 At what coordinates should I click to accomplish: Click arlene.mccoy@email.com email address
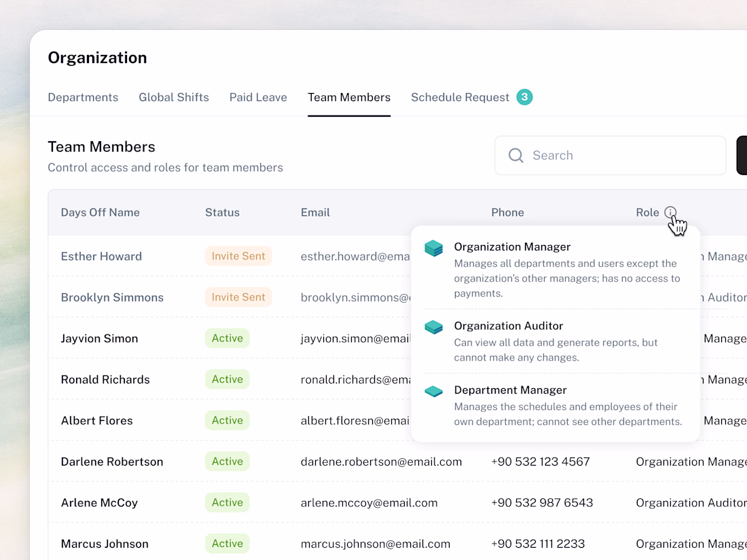369,503
